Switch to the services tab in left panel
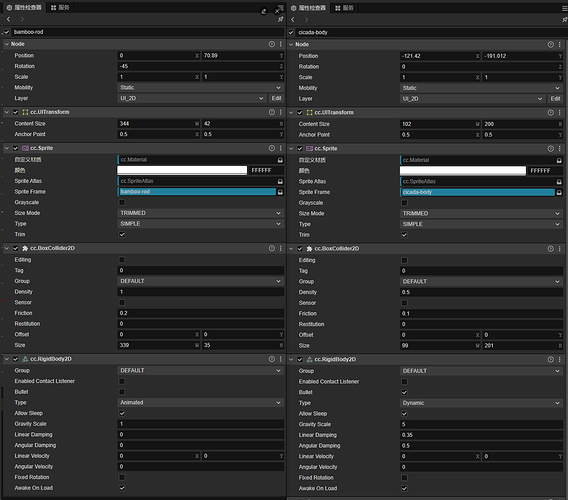568x500 pixels. point(60,8)
